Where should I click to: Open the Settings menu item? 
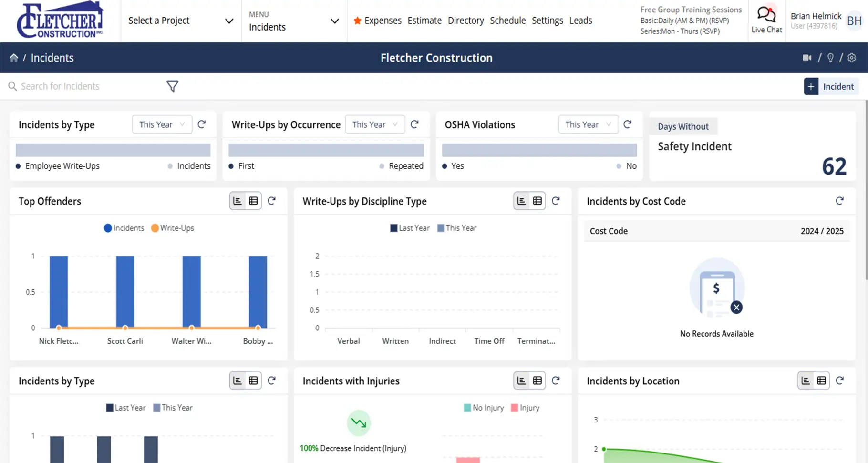pos(548,21)
